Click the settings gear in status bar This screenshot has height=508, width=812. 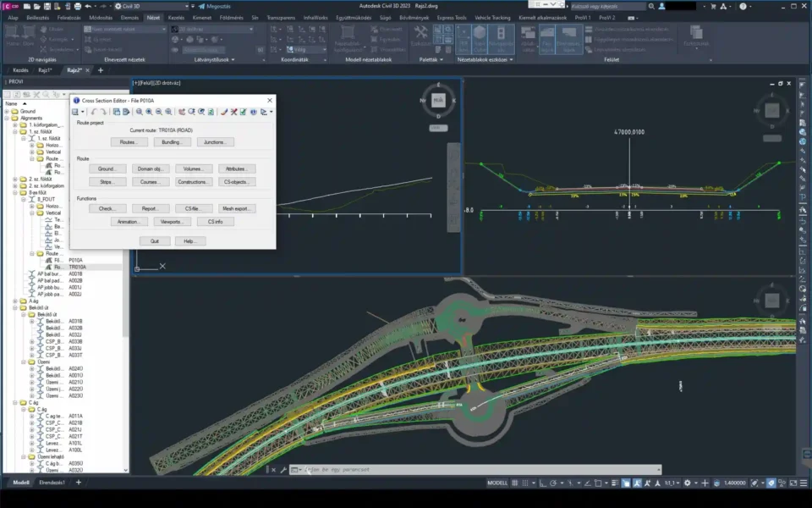coord(687,483)
